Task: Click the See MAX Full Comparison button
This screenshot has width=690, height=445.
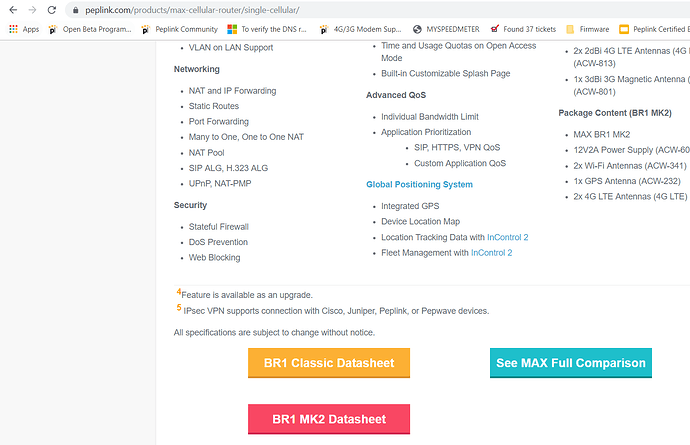Action: pos(571,363)
